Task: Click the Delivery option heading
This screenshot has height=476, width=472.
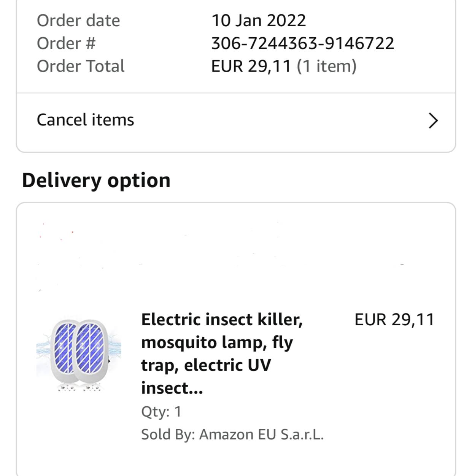Action: click(x=96, y=180)
